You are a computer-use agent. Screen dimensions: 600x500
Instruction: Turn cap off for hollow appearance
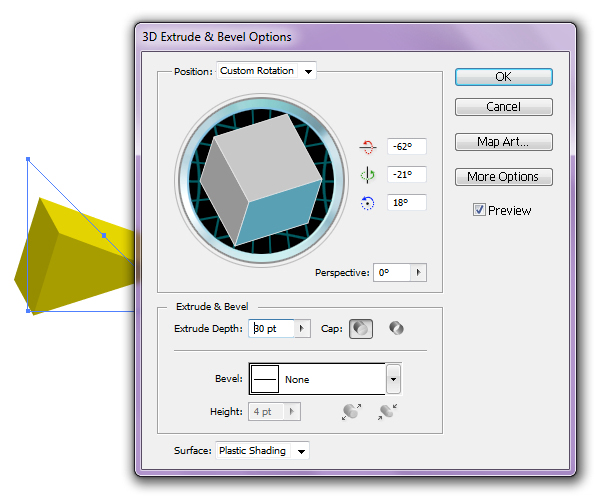(396, 328)
